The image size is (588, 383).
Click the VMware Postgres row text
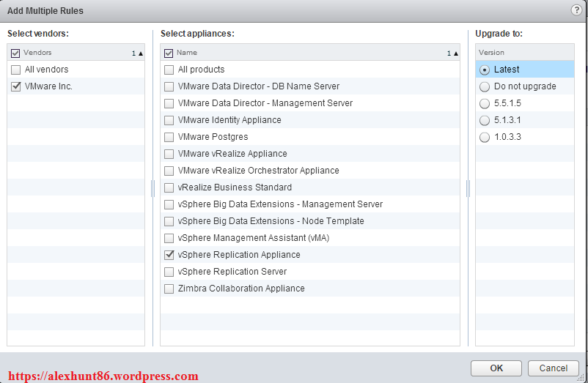coord(213,137)
